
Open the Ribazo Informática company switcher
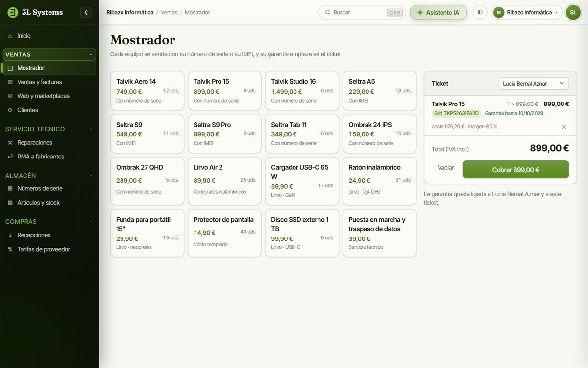tap(526, 12)
